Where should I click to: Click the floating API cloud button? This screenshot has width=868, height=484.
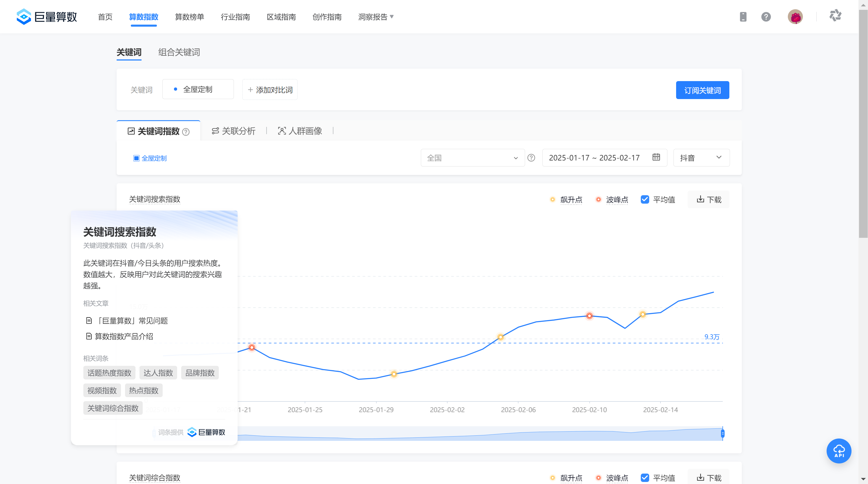point(839,451)
